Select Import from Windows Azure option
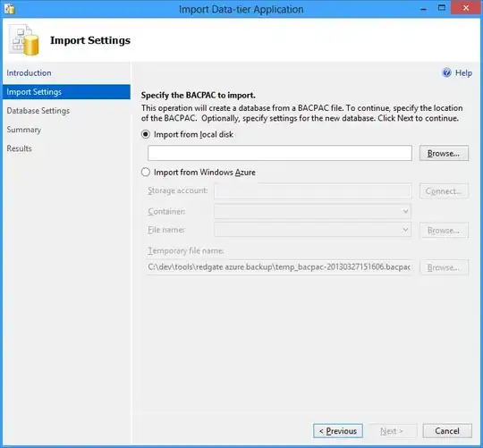Screen dimensions: 483x448 point(146,172)
